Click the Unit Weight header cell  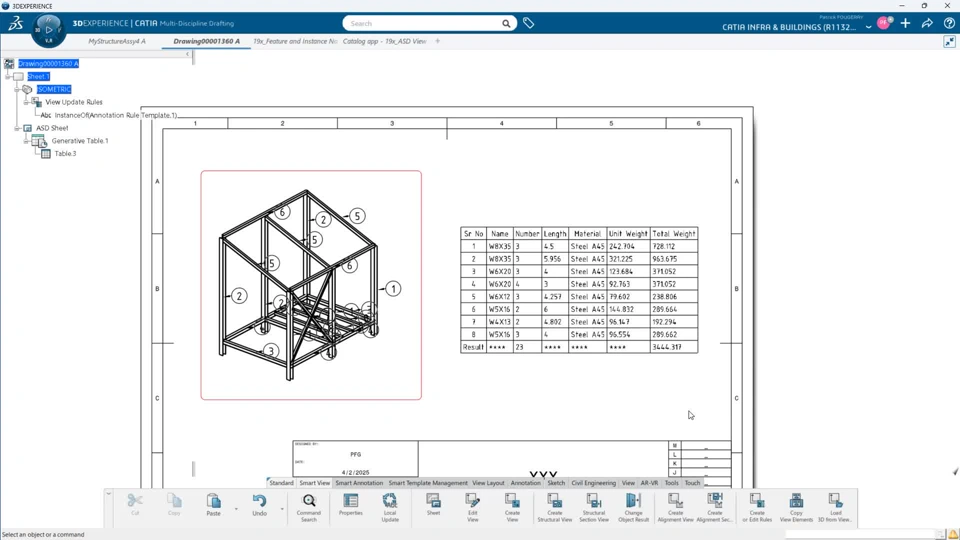coord(628,234)
